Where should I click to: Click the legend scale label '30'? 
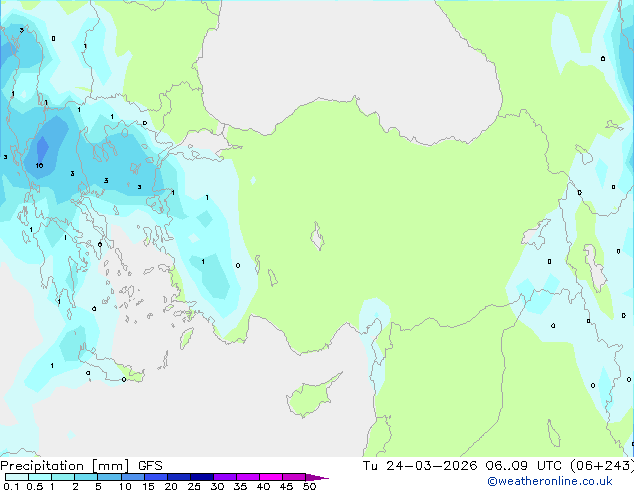(217, 486)
